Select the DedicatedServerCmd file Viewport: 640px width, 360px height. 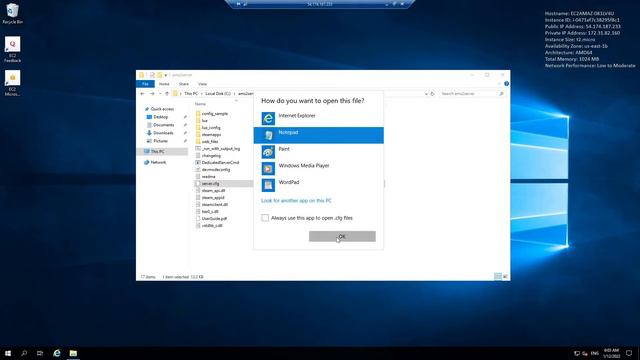tap(220, 162)
